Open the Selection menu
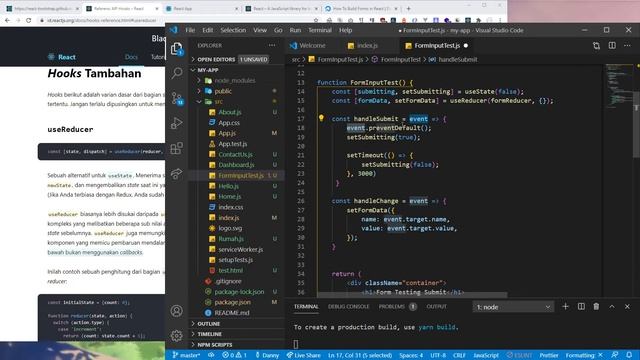640x360 pixels. 233,30
